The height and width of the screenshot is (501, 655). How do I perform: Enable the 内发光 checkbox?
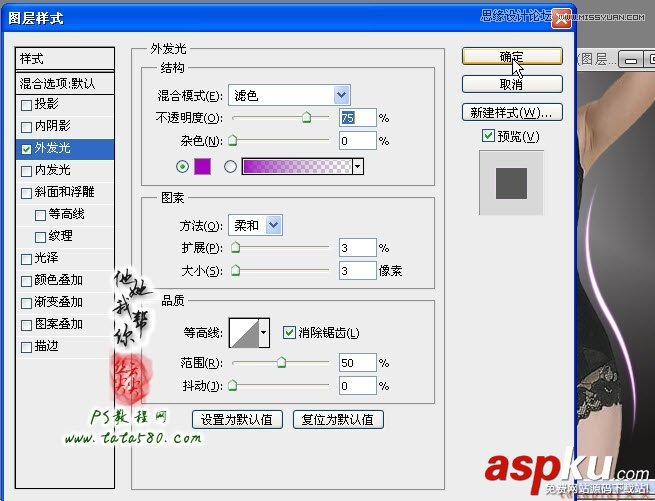pos(26,171)
